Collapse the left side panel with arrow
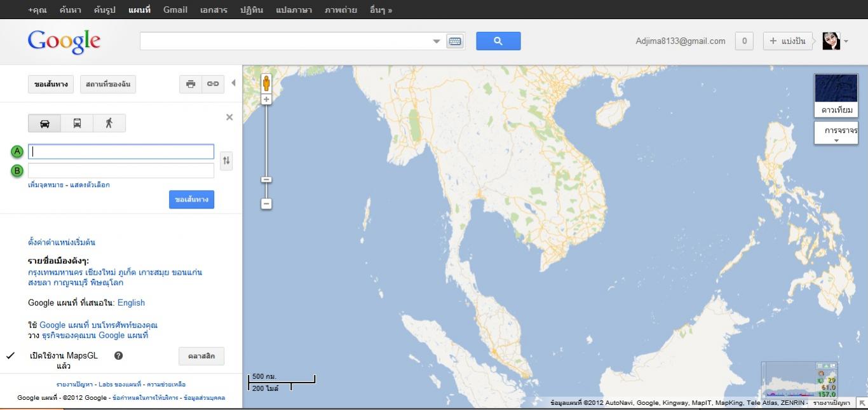Image resolution: width=868 pixels, height=410 pixels. pos(233,83)
